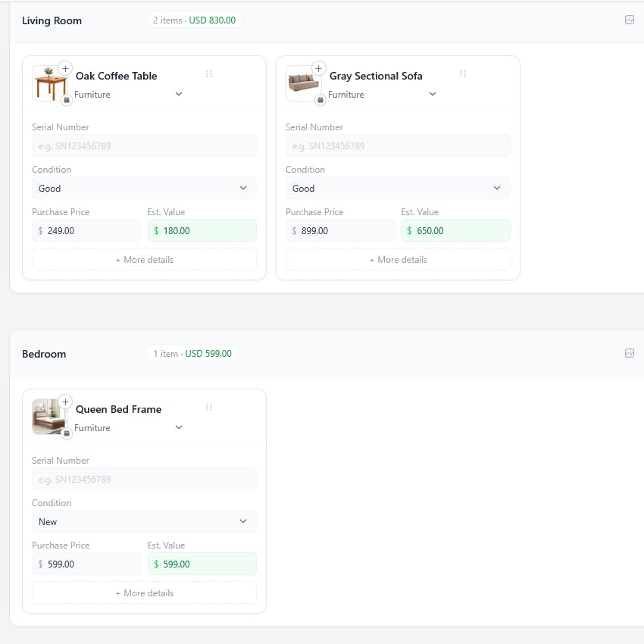Click the plus icon on Oak Coffee Table photo
Viewport: 644px width, 644px height.
65,68
